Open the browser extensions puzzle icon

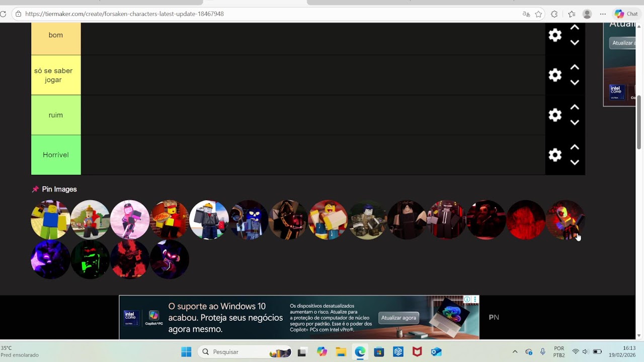point(554,14)
